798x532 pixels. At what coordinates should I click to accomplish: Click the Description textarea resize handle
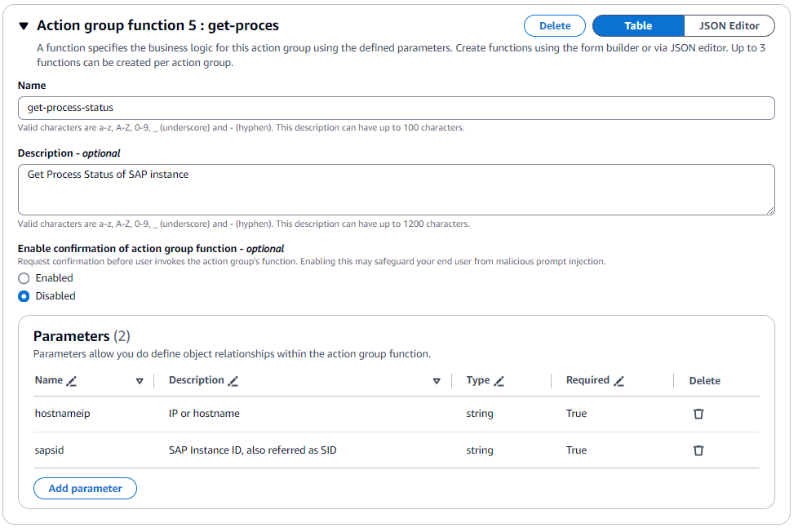click(x=770, y=211)
